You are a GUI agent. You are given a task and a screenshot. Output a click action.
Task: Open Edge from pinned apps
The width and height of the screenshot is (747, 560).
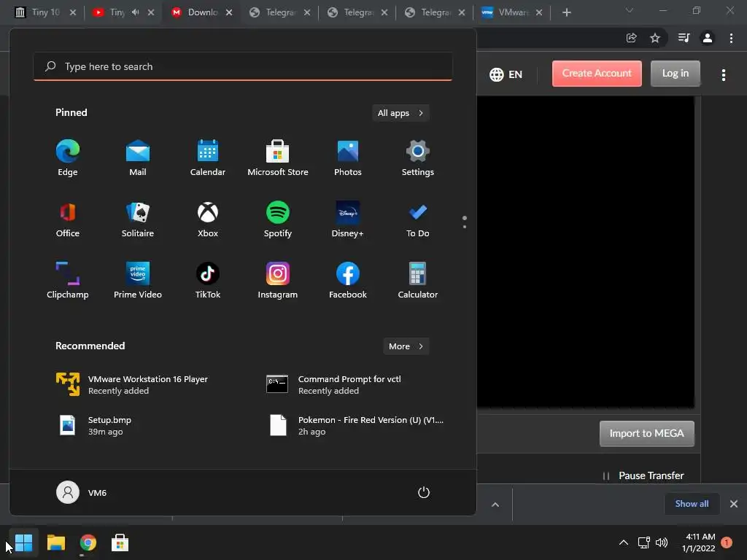68,158
